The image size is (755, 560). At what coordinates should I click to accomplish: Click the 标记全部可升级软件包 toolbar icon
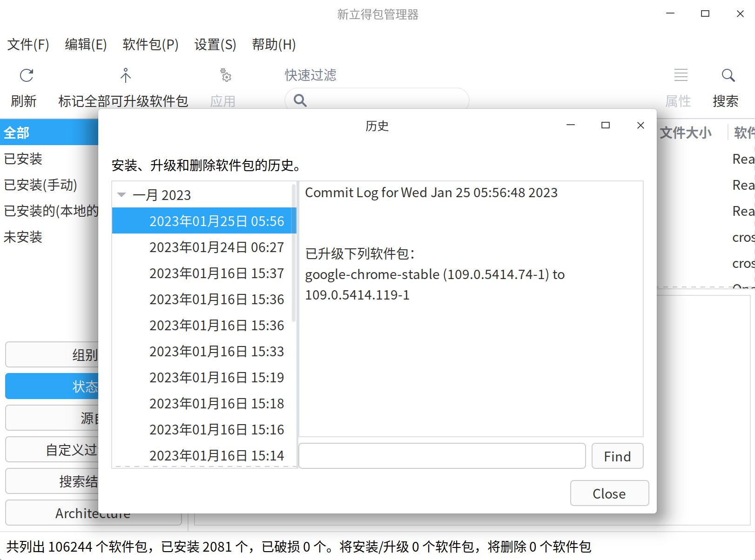pyautogui.click(x=125, y=75)
